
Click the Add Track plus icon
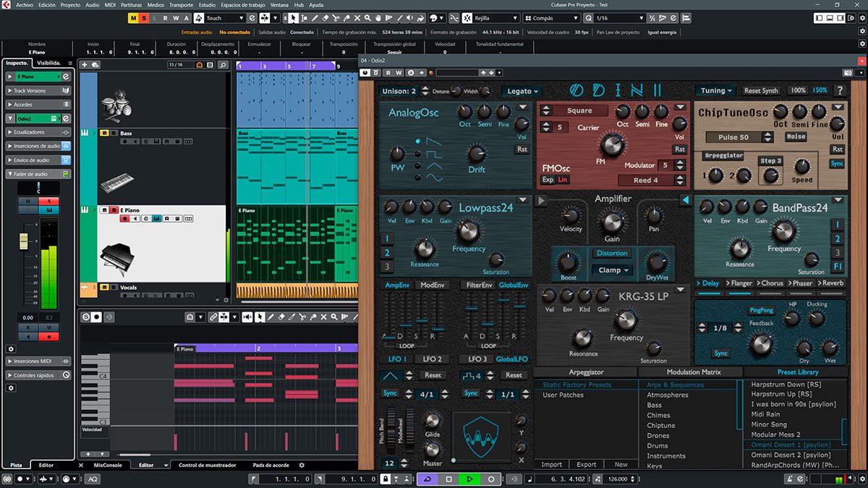85,65
